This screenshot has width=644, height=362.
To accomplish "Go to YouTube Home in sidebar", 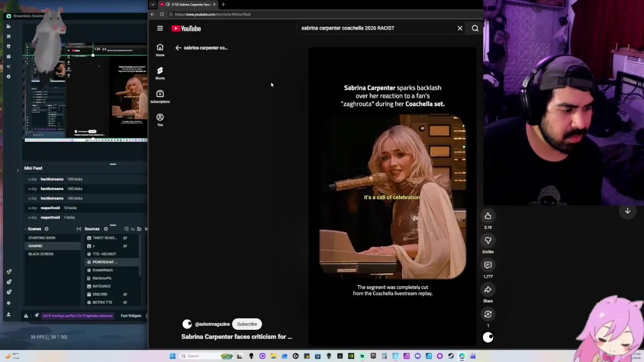I will [x=160, y=50].
